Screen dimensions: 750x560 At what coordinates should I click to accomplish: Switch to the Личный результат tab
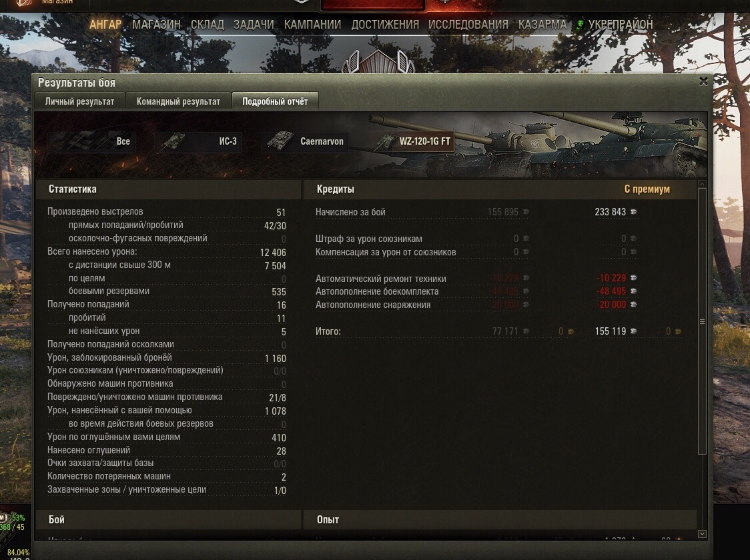[x=79, y=101]
